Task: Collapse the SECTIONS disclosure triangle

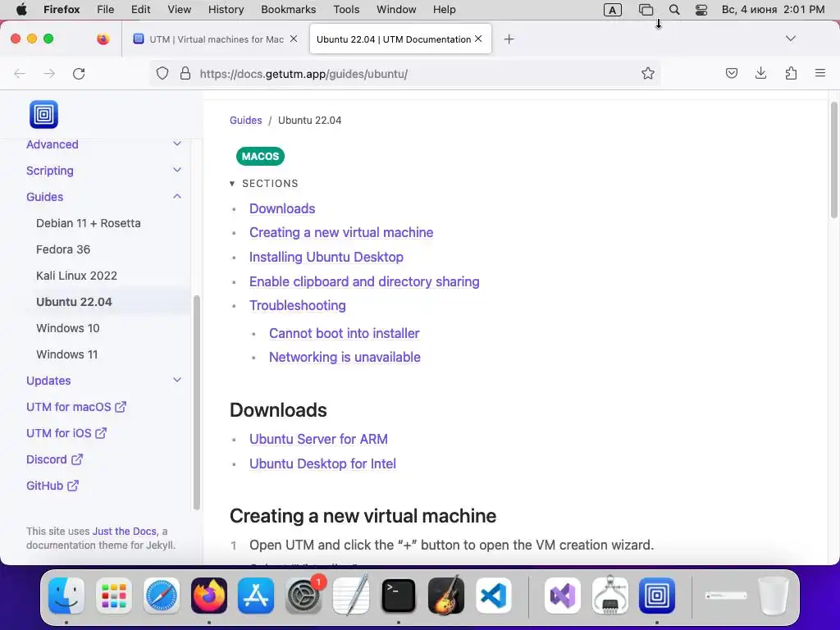Action: coord(232,183)
